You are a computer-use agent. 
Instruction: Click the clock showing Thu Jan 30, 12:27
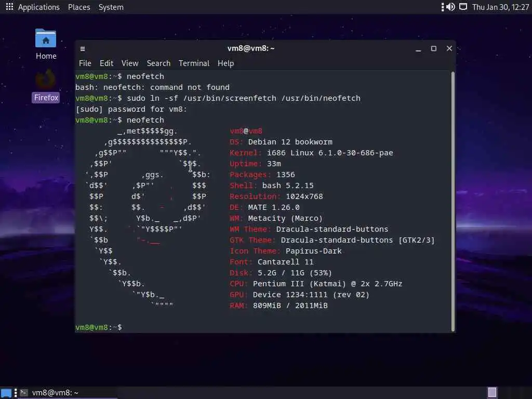500,7
